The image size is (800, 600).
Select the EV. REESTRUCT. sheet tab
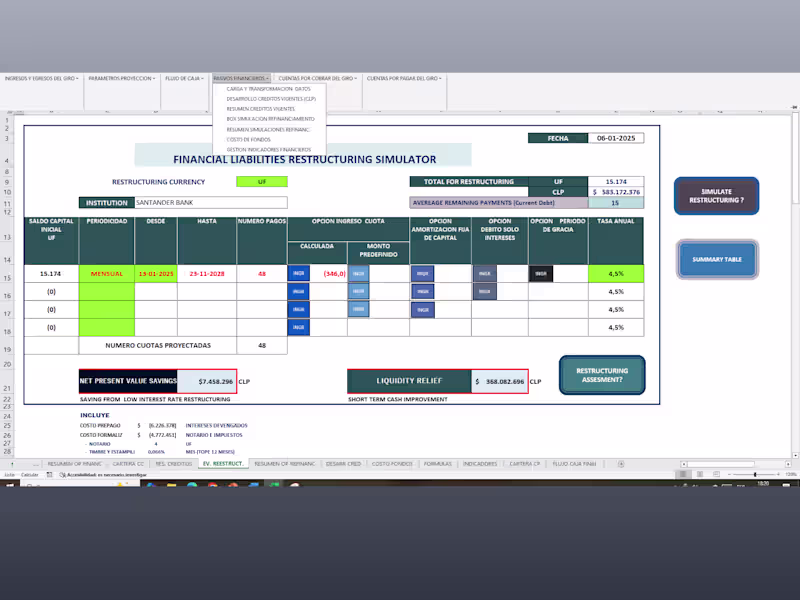pyautogui.click(x=223, y=464)
